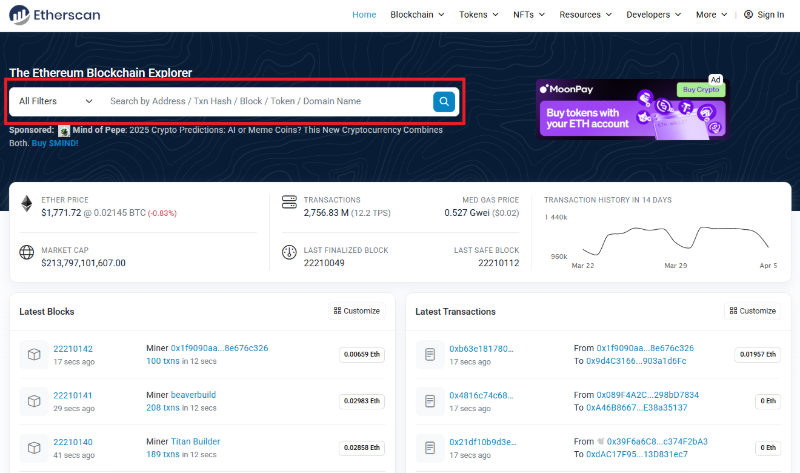Open transaction 0x21df10b9d3e...
This screenshot has height=473, width=800.
click(x=483, y=442)
